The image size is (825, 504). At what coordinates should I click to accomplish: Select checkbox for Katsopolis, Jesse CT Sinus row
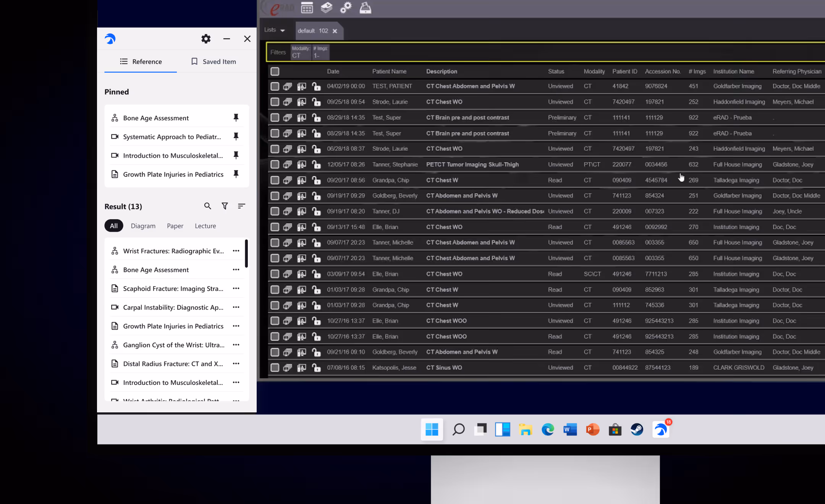[x=275, y=368]
